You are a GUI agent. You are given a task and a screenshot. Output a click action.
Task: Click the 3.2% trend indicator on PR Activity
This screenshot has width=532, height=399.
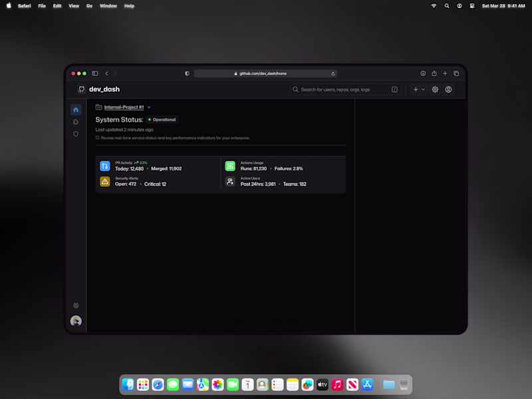point(140,163)
